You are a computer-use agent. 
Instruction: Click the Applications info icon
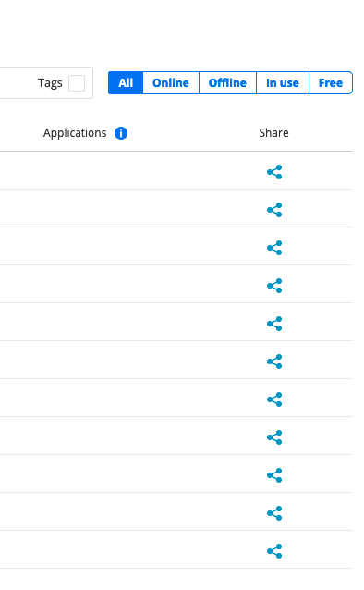tap(121, 133)
